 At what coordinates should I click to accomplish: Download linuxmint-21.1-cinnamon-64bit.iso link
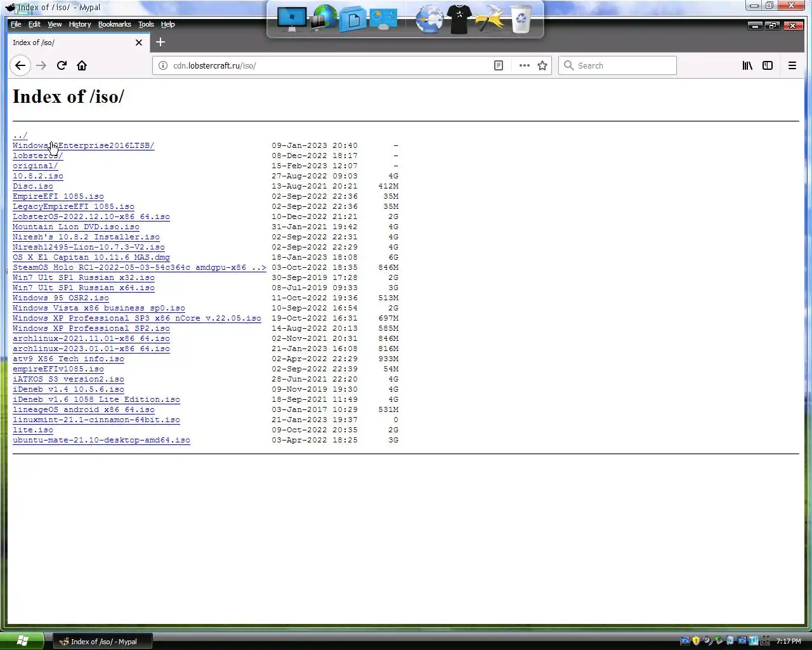tap(96, 420)
